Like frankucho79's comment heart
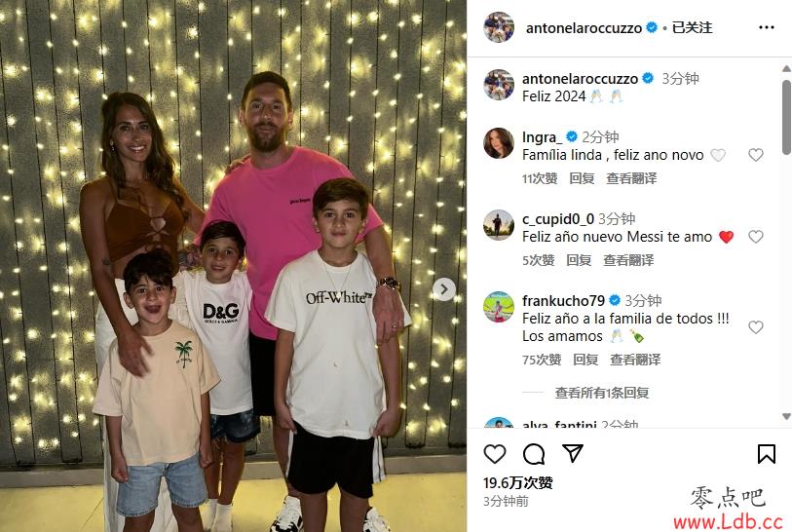 [756, 327]
